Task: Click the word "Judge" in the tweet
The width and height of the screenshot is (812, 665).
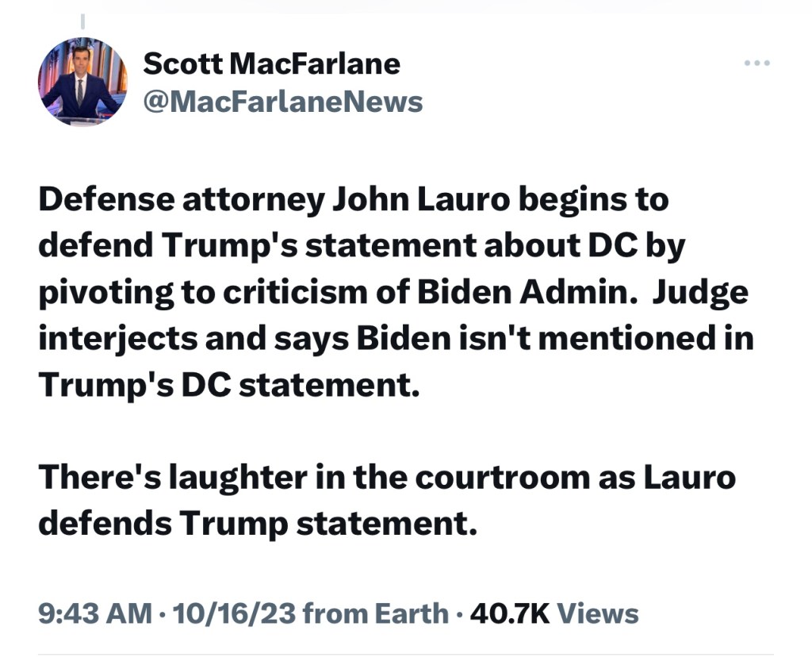Action: [x=700, y=294]
